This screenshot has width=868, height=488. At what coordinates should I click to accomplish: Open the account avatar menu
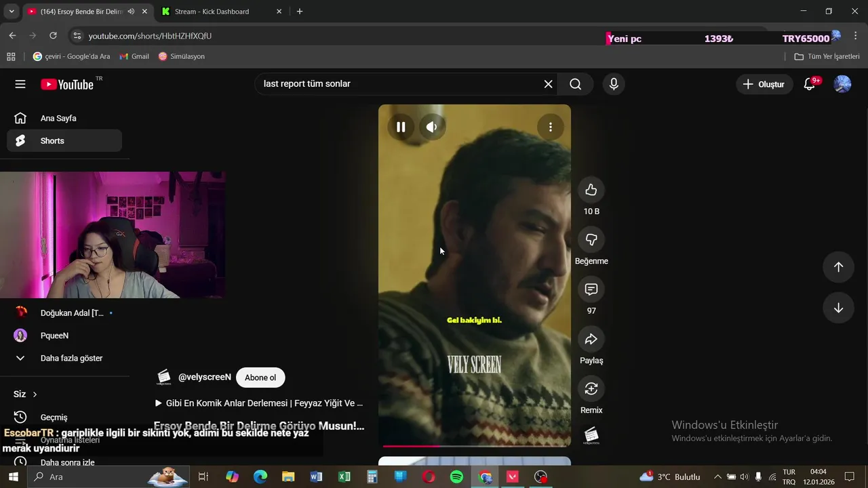(842, 84)
